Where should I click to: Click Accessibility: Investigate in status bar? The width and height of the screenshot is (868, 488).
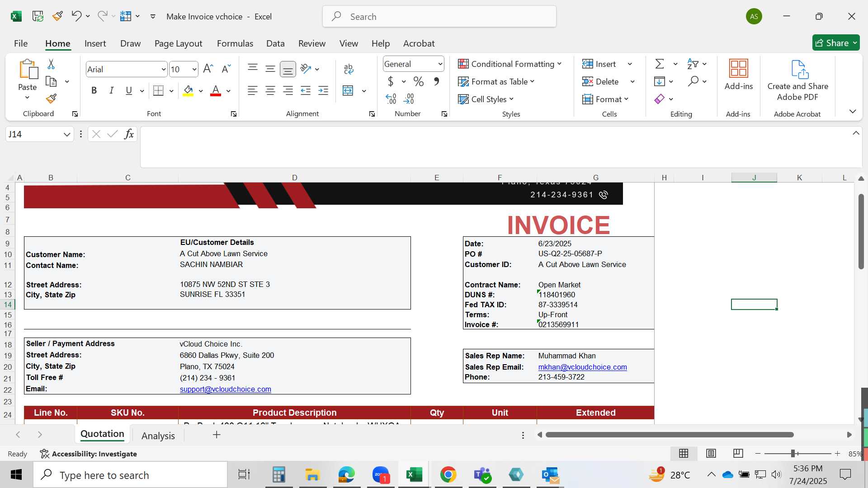88,454
